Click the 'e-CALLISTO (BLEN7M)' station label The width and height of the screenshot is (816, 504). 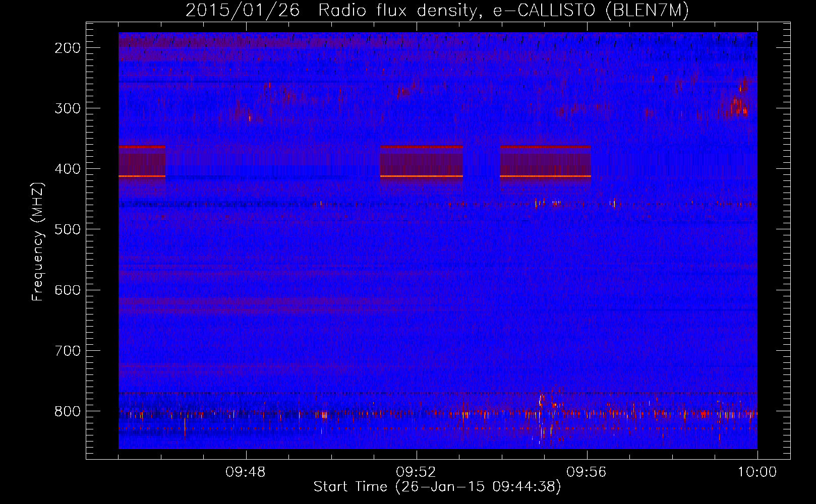[591, 11]
